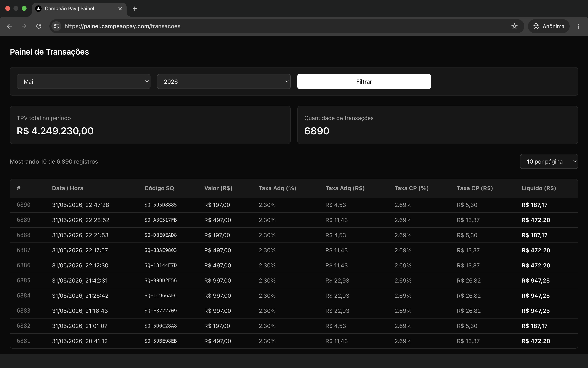
Task: Click the transaction count 6890 in the summary card
Action: [317, 131]
